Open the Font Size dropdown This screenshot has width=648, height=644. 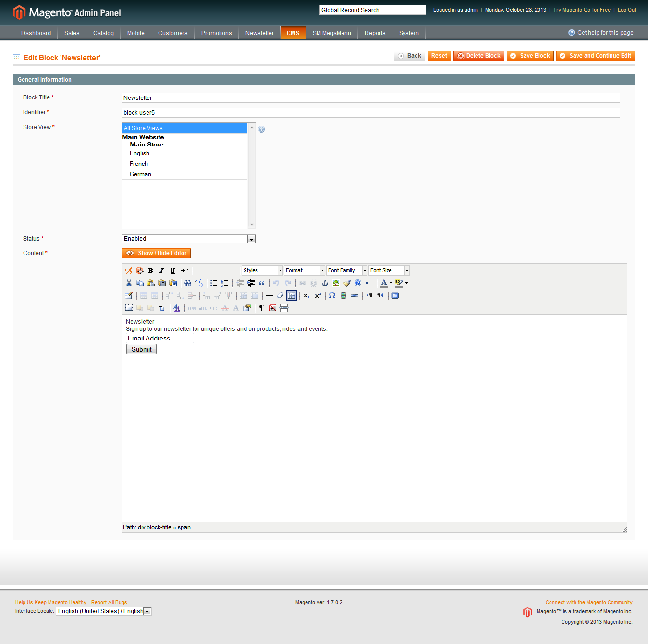click(389, 270)
